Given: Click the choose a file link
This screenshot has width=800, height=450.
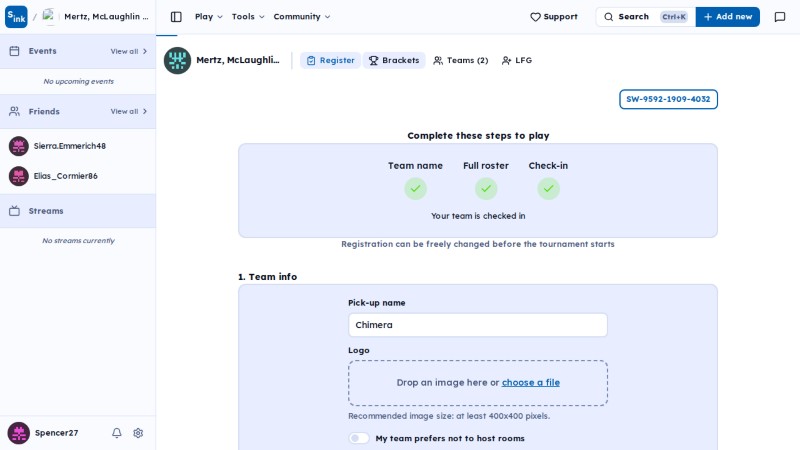Looking at the screenshot, I should 531,383.
